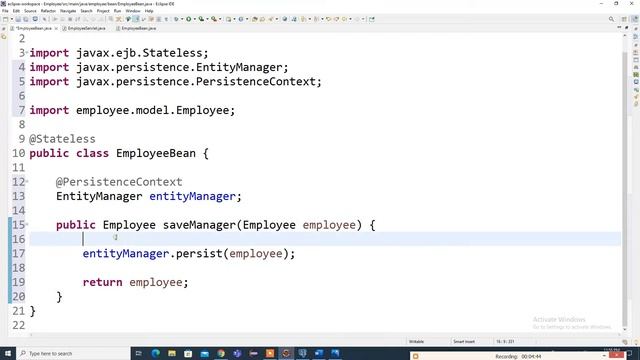
Task: Open Microsoft Edge from the taskbar
Action: click(x=156, y=353)
